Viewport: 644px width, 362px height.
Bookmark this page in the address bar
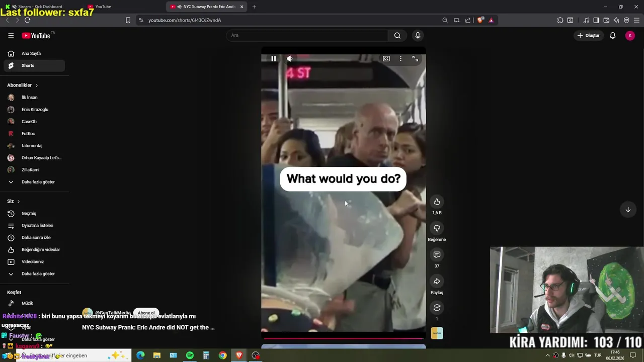point(128,20)
